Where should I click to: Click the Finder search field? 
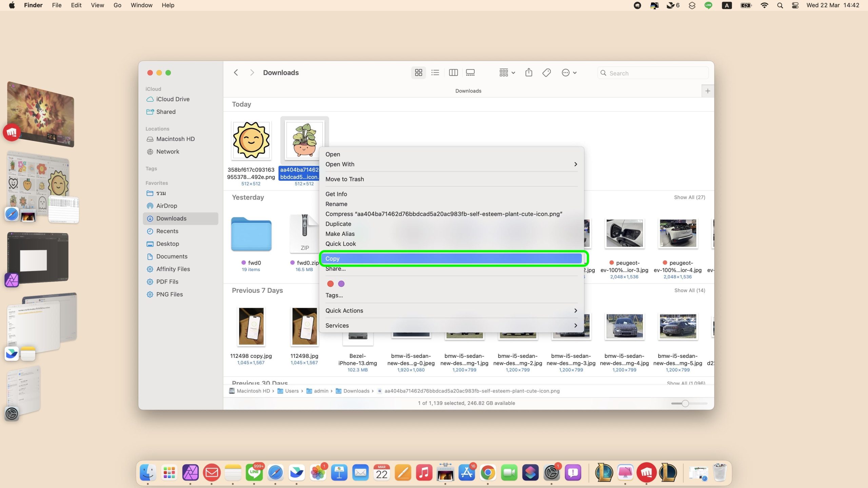[x=656, y=73]
